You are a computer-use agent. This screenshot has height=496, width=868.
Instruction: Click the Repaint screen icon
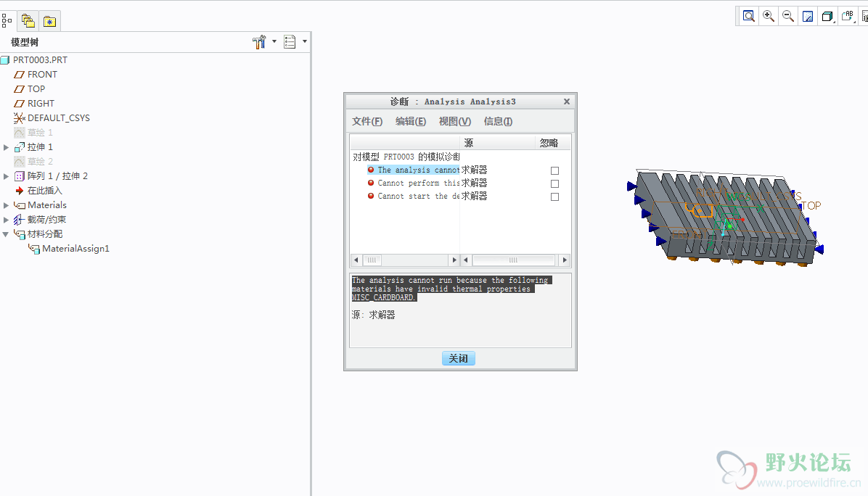coord(808,16)
